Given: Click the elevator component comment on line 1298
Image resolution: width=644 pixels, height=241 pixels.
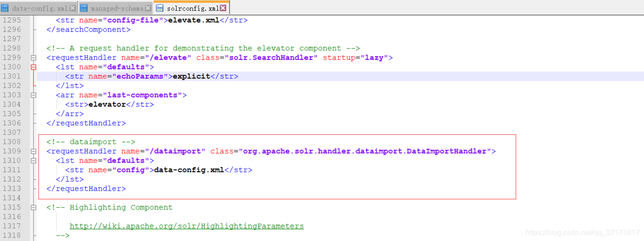Looking at the screenshot, I should click(203, 48).
